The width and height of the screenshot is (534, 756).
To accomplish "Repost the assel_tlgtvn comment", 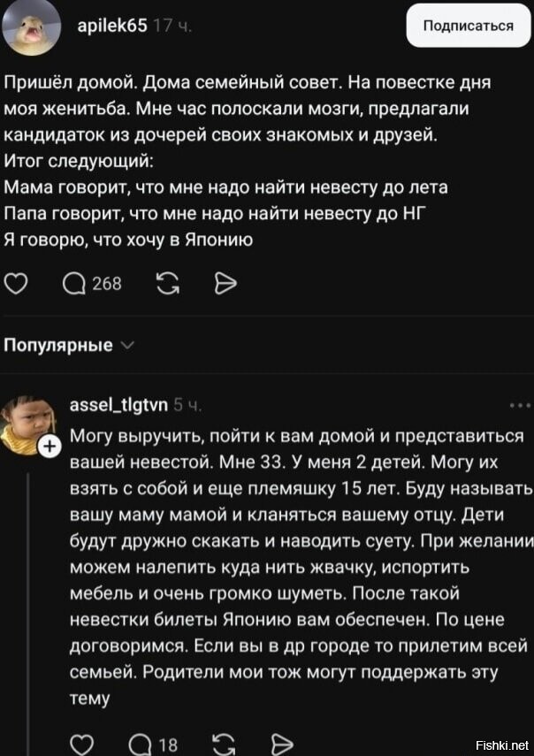I will 225,743.
